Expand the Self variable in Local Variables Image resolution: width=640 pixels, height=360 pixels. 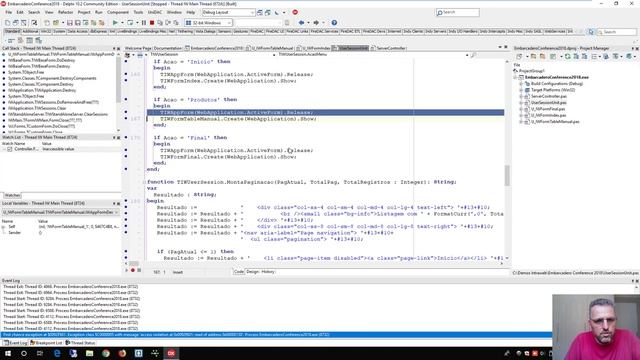[x=4, y=227]
